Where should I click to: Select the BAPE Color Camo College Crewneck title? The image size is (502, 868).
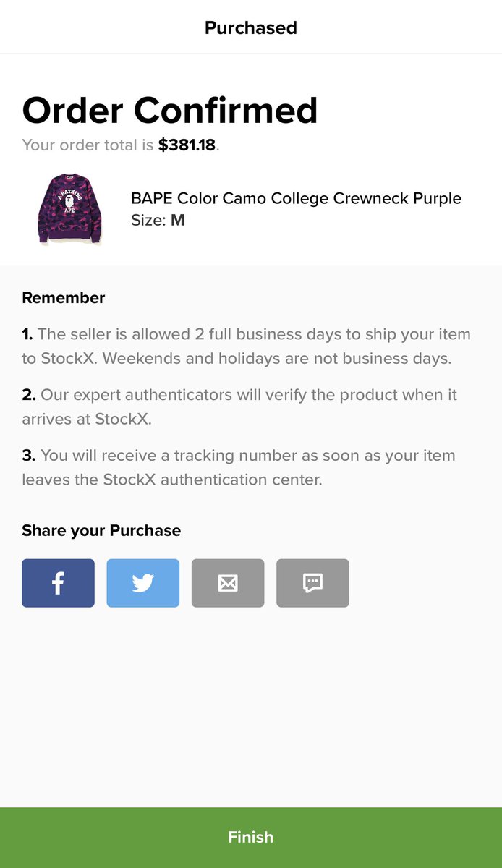click(x=296, y=198)
